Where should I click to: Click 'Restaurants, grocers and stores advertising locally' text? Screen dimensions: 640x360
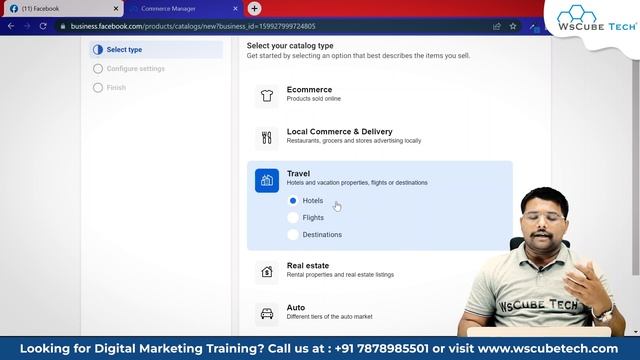coord(353,141)
